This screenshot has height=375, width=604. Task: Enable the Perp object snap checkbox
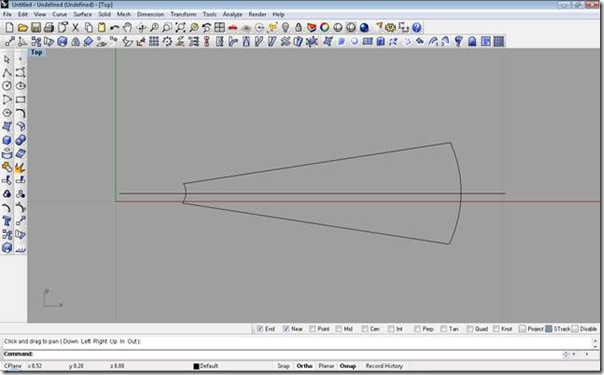pyautogui.click(x=417, y=329)
